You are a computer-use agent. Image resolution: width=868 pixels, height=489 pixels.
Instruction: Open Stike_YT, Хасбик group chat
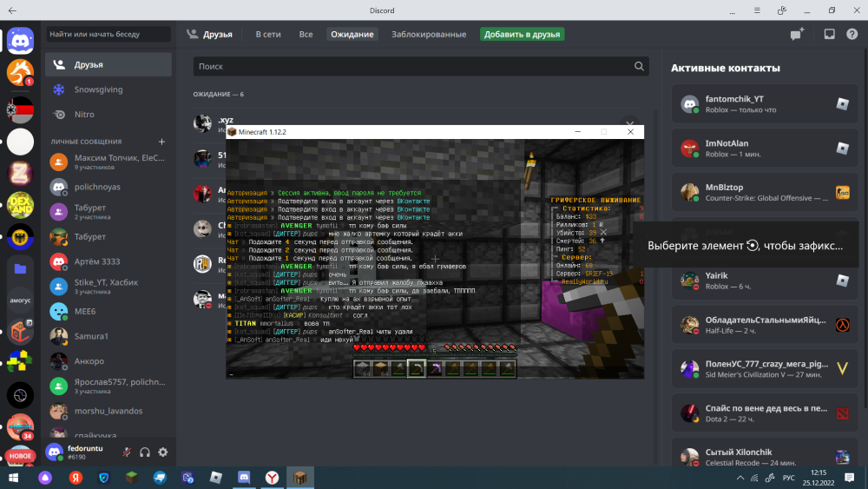click(108, 287)
